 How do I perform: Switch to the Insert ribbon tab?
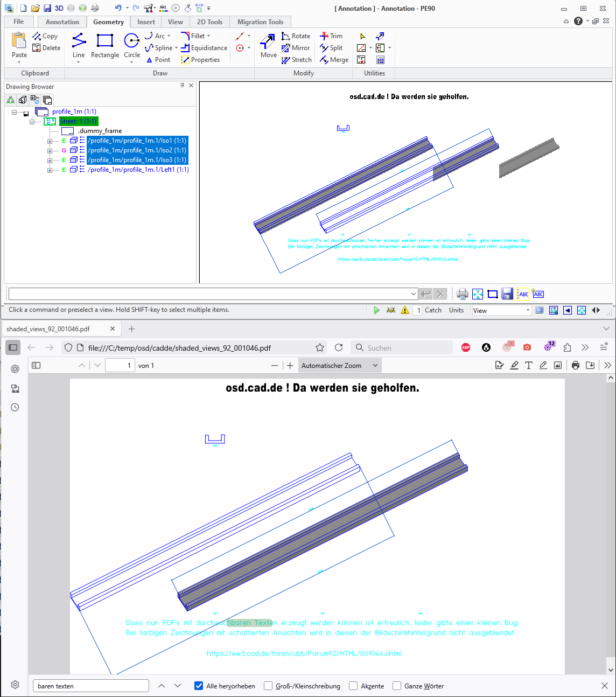146,22
